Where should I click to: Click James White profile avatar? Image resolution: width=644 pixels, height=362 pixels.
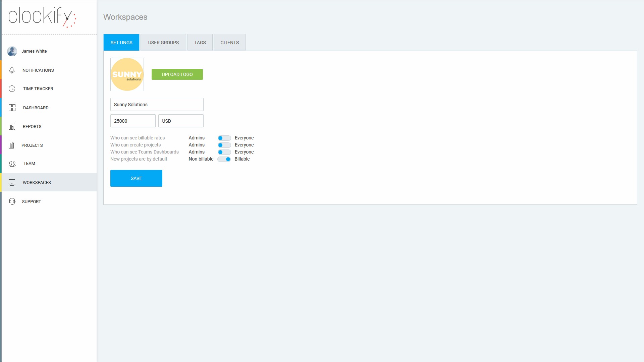(12, 51)
